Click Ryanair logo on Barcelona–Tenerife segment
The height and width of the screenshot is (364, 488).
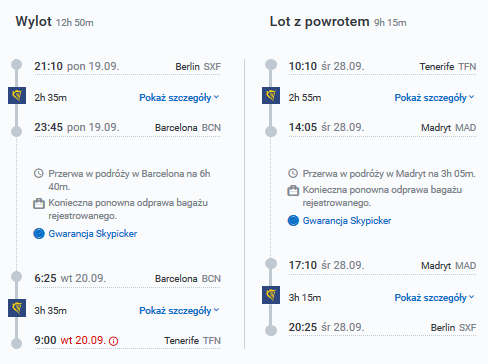17,308
